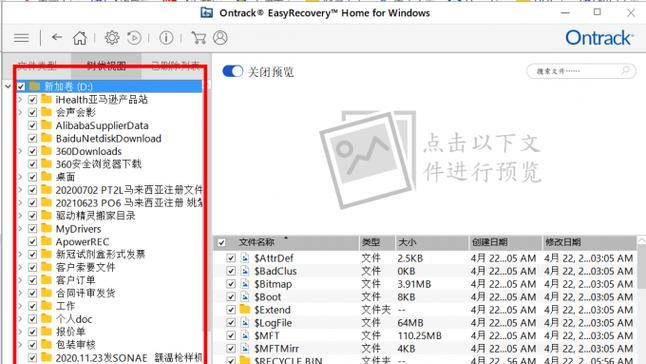The height and width of the screenshot is (364, 646).
Task: Uncheck the $MFT file checkbox
Action: coord(231,336)
